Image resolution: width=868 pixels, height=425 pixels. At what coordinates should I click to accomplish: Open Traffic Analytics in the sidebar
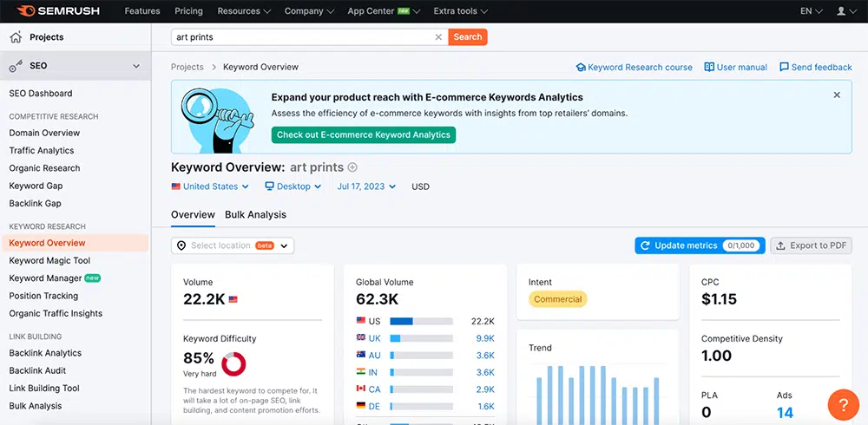click(x=42, y=151)
